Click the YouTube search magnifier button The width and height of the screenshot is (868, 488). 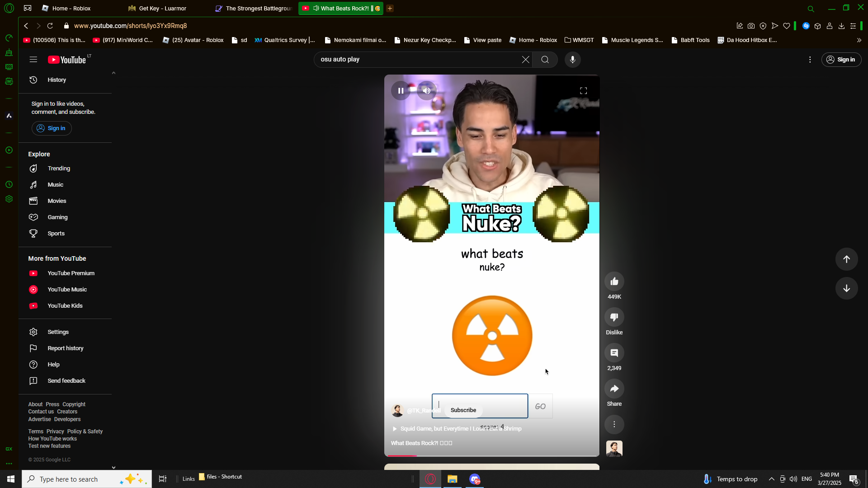[x=545, y=60]
